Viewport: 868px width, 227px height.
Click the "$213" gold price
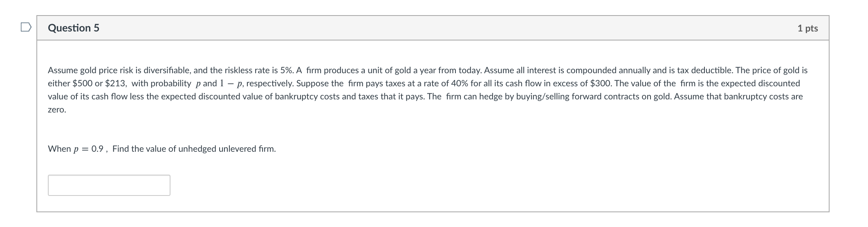[116, 83]
